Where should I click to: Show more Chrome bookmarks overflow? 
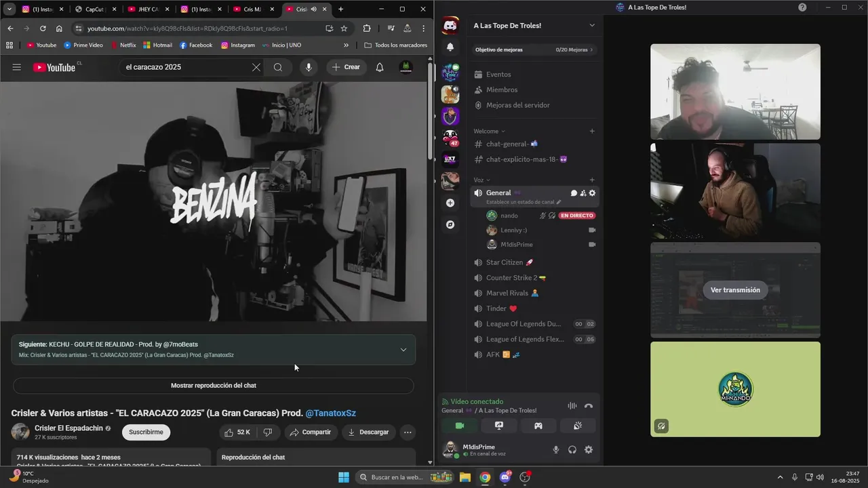coord(346,45)
